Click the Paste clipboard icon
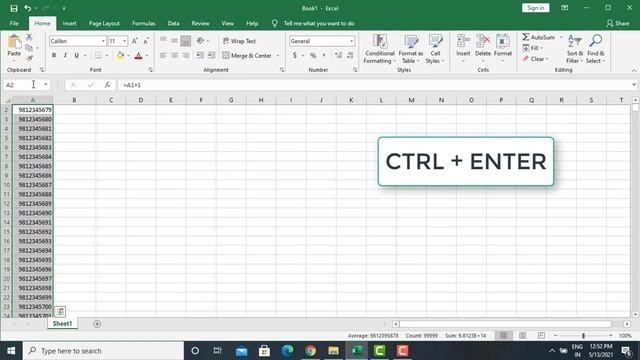The image size is (640, 360). tap(14, 42)
